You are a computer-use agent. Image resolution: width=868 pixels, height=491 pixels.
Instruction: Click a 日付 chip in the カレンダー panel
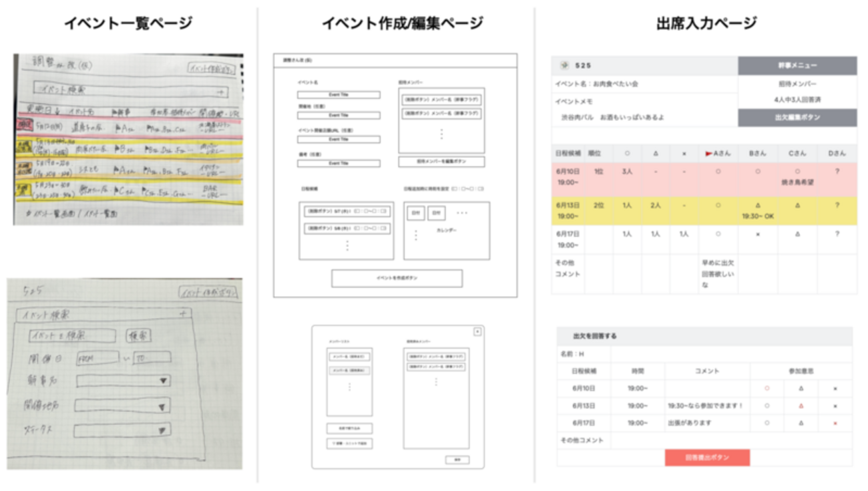[415, 213]
